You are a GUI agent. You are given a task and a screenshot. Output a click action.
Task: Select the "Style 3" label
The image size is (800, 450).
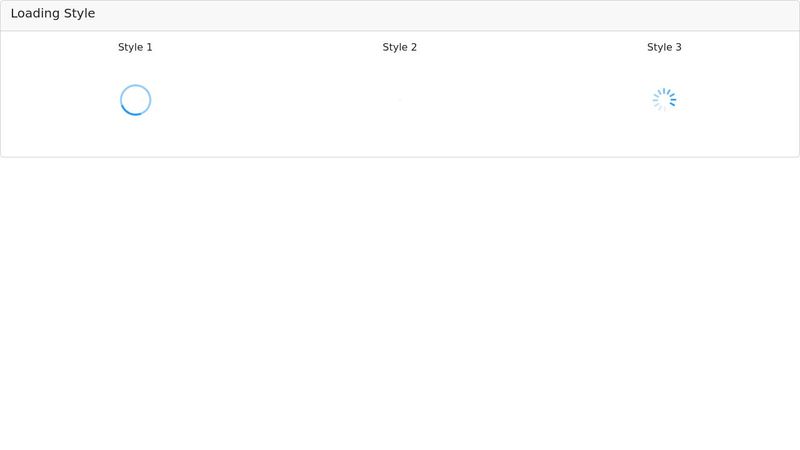pos(664,47)
